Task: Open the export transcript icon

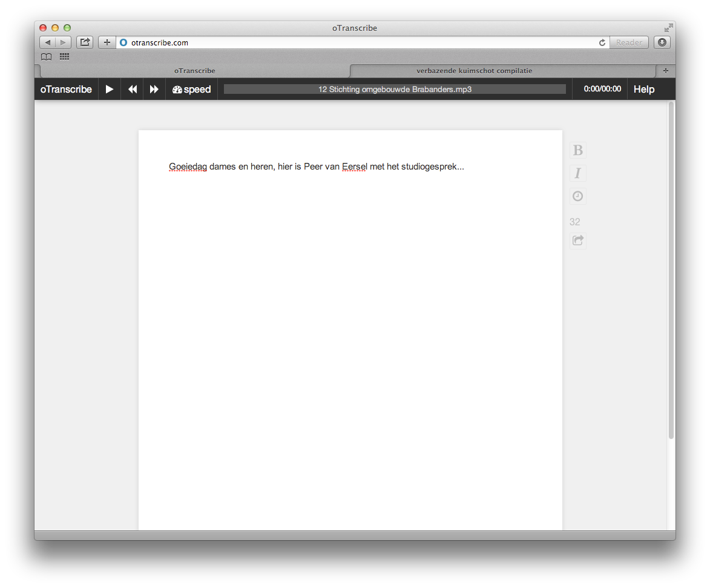Action: 578,241
